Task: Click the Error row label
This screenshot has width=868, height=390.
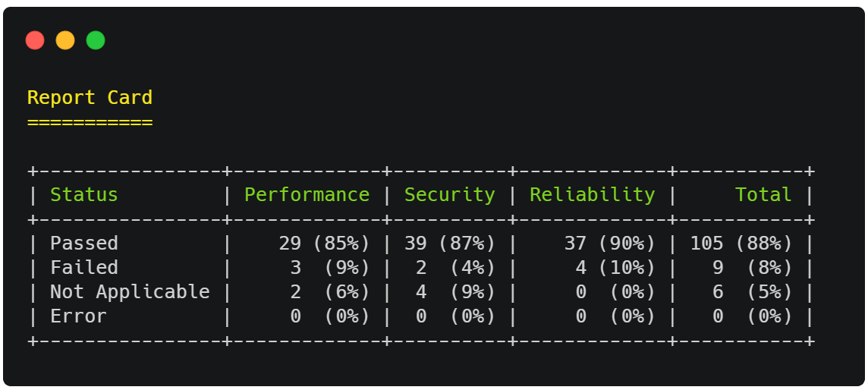Action: (x=78, y=316)
